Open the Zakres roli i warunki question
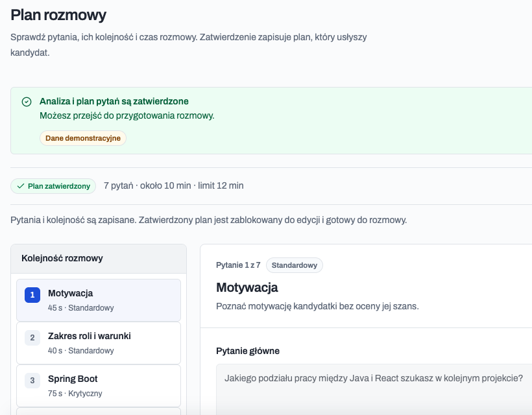 99,343
